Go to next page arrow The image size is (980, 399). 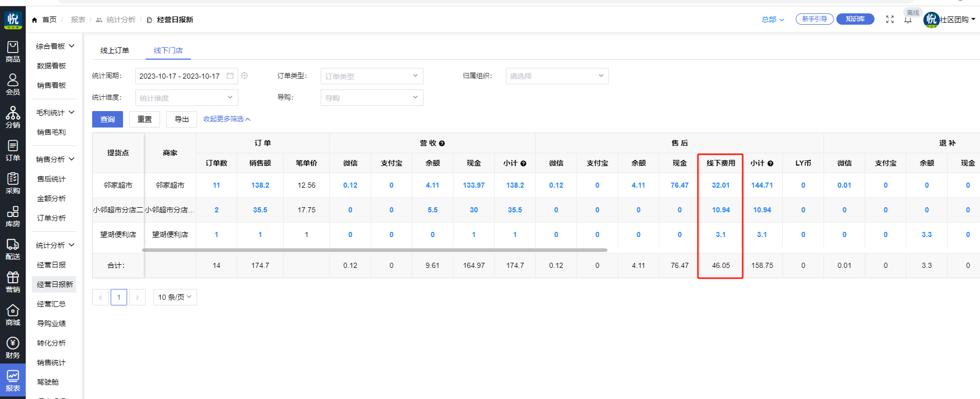137,297
